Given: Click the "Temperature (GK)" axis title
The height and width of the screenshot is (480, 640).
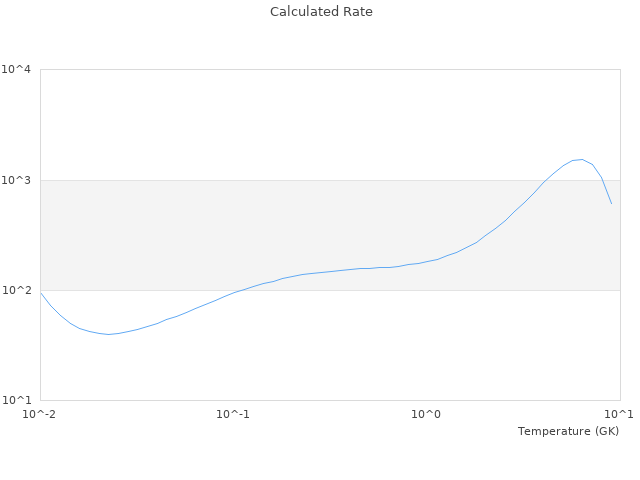Looking at the screenshot, I should (x=568, y=431).
